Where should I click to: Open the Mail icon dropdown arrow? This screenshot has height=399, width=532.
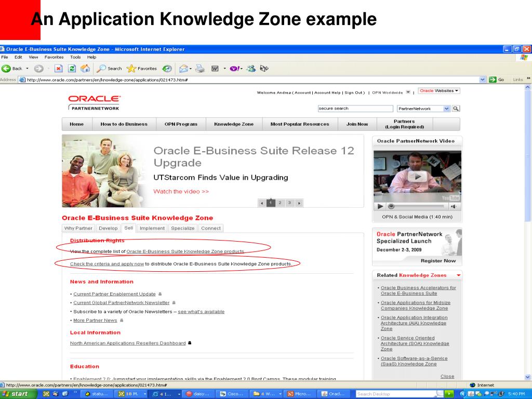coord(191,69)
